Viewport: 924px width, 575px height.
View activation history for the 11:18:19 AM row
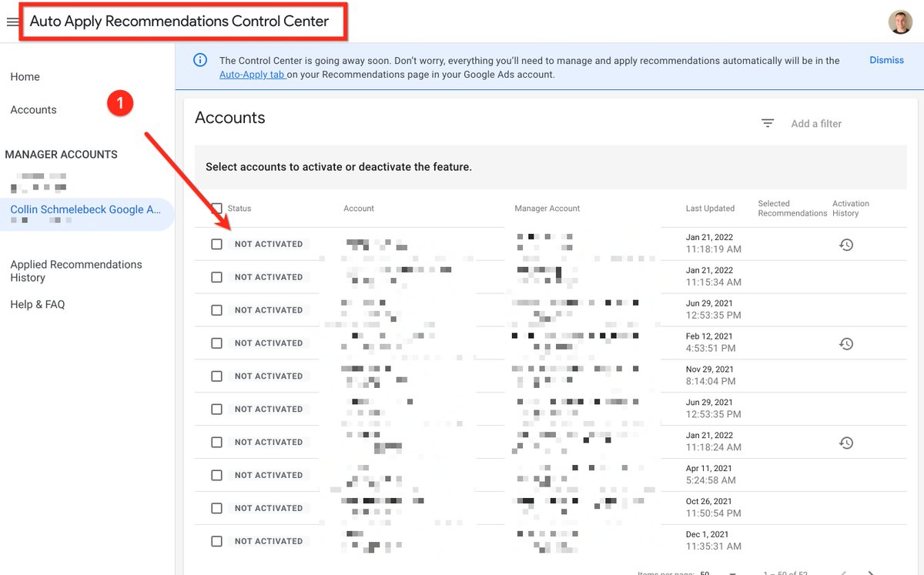pyautogui.click(x=846, y=245)
